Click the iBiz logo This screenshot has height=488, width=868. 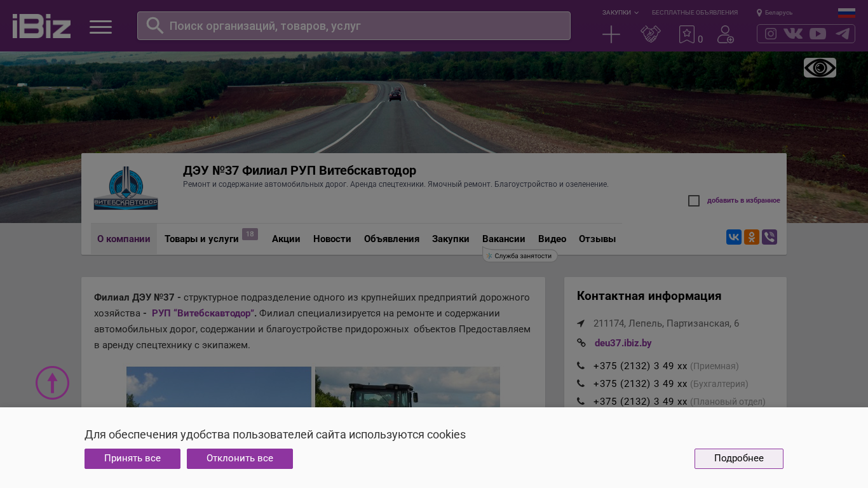[x=41, y=26]
